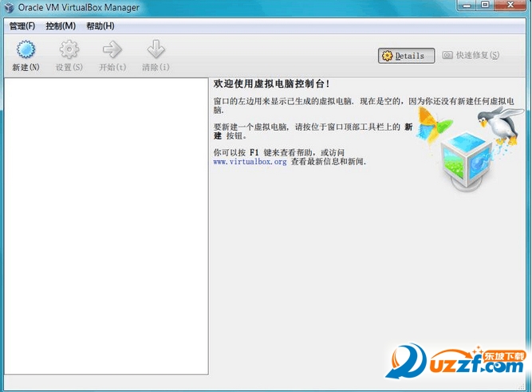
Task: Click the 新建(N) new VM icon
Action: (26, 50)
